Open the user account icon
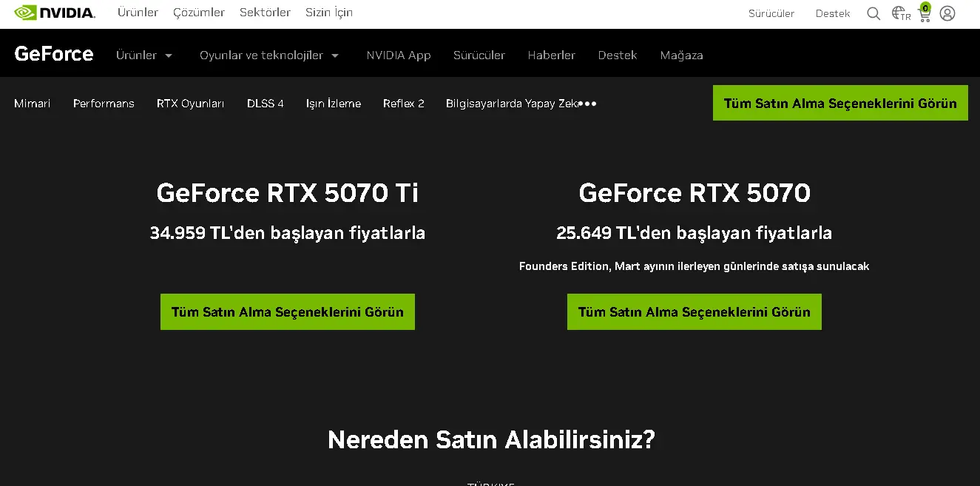This screenshot has width=980, height=486. [x=947, y=13]
